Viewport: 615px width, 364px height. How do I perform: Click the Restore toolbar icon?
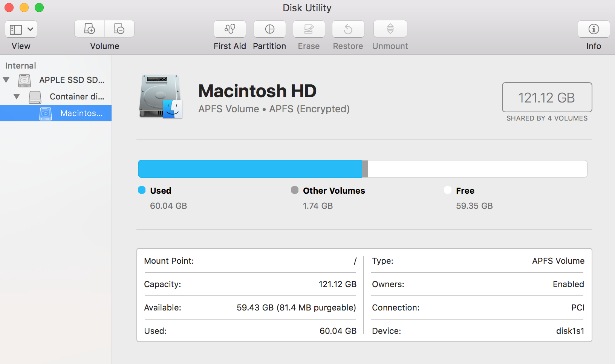(x=348, y=29)
